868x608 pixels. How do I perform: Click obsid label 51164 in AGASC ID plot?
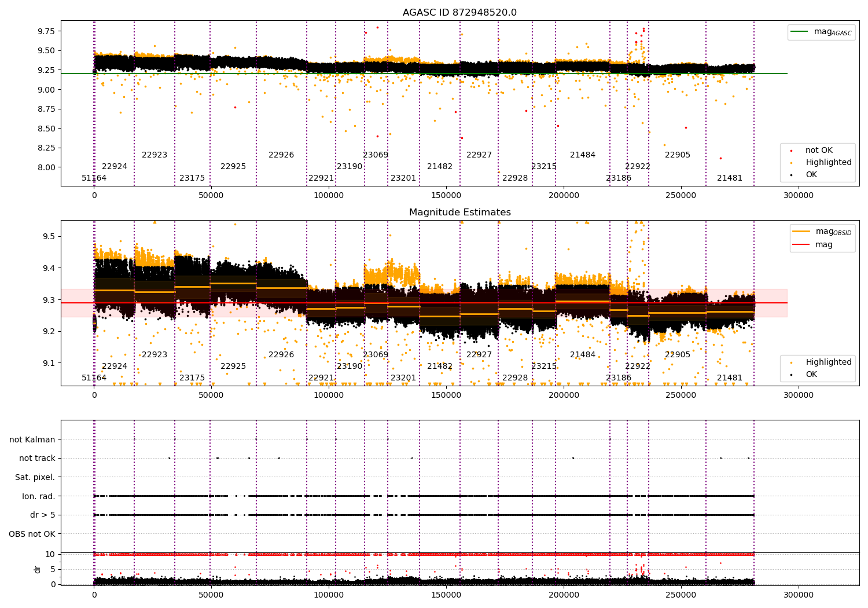coord(94,178)
